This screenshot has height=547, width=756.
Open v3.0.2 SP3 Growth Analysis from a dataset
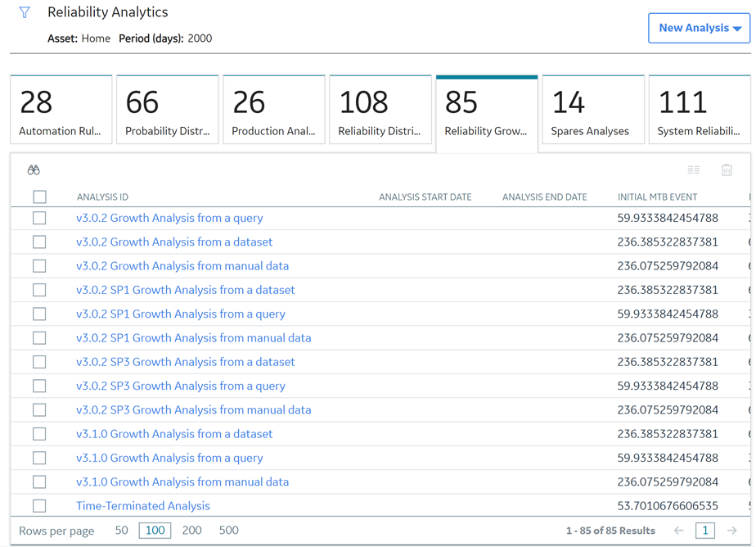click(x=185, y=362)
